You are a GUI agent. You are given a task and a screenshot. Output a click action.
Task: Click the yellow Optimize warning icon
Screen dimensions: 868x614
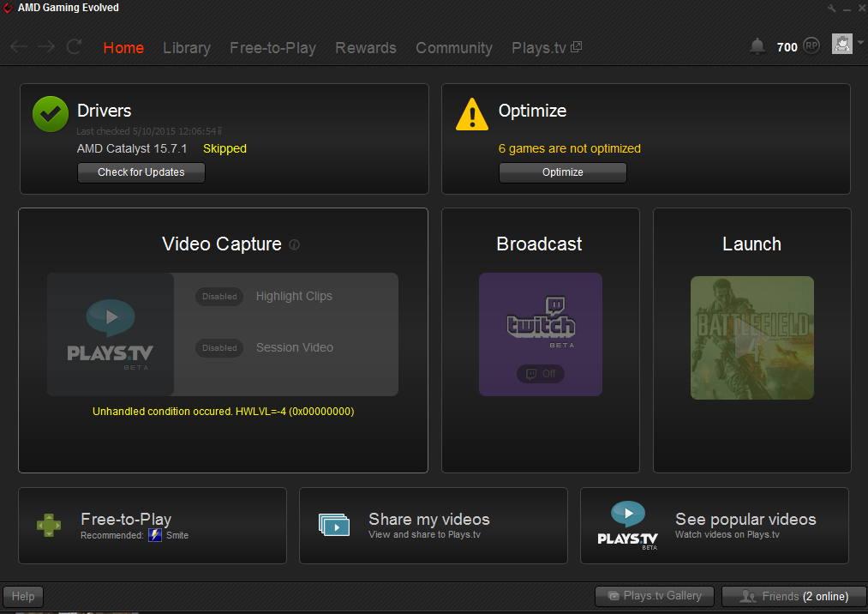(x=471, y=115)
